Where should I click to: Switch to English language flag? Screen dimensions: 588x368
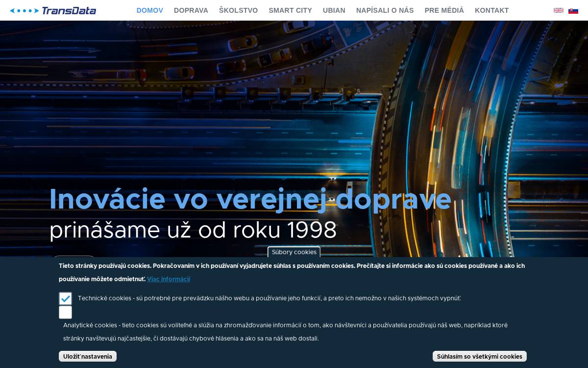coord(559,10)
